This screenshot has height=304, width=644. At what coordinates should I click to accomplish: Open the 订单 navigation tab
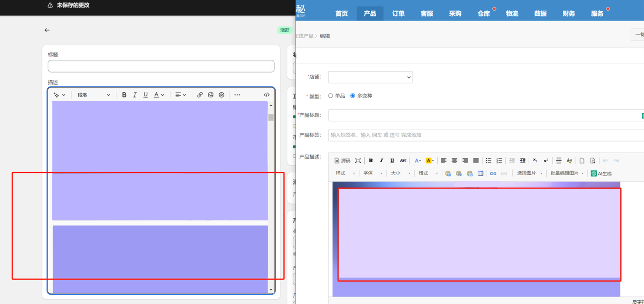click(x=398, y=13)
